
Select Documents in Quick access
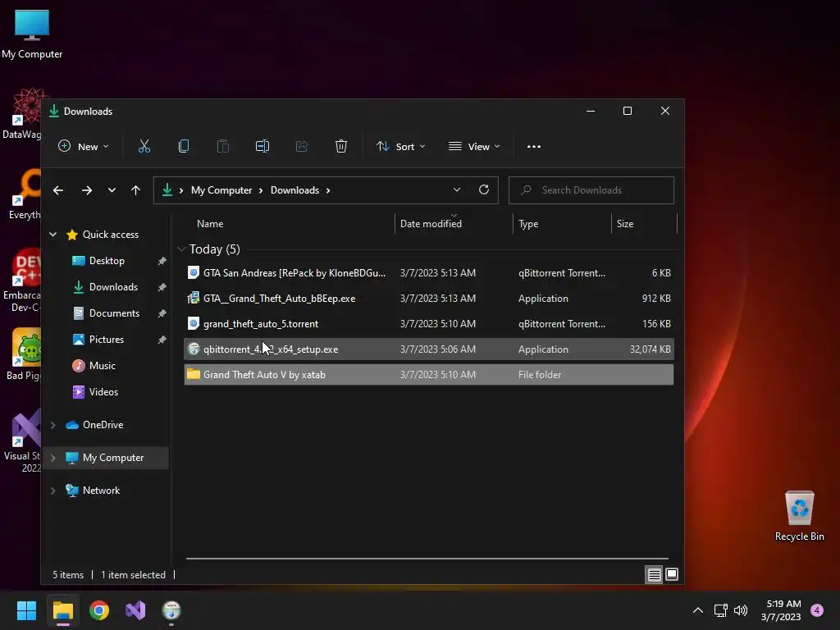click(114, 313)
